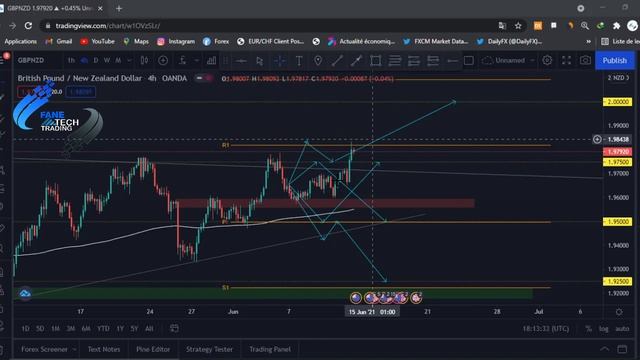Click the compare or add symbol plus icon

163,60
